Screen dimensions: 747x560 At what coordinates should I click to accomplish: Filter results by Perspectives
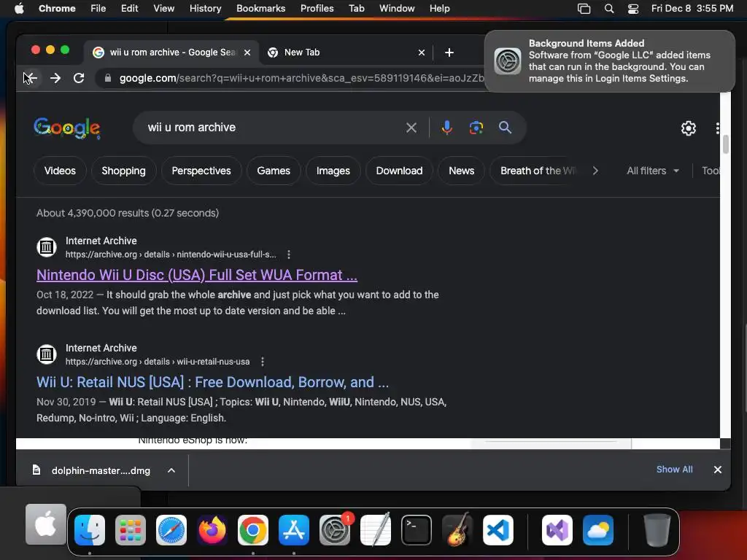(201, 171)
